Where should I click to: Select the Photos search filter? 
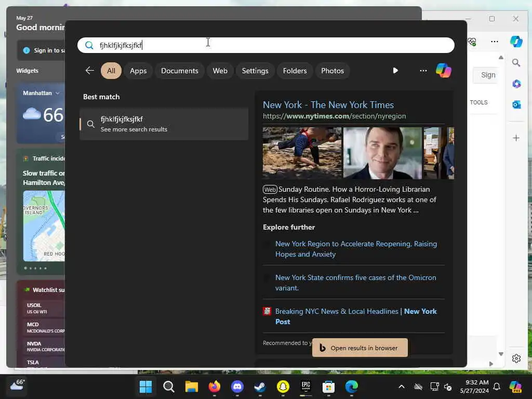click(x=332, y=71)
